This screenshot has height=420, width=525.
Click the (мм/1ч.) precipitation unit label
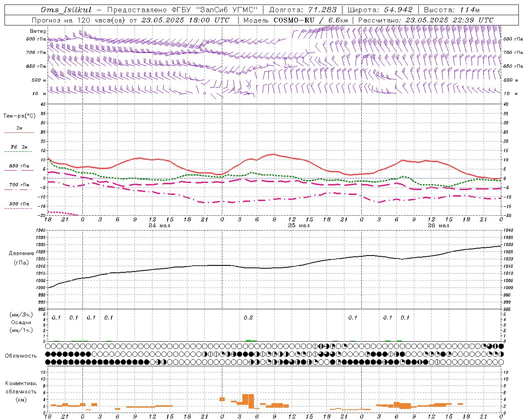pyautogui.click(x=21, y=330)
